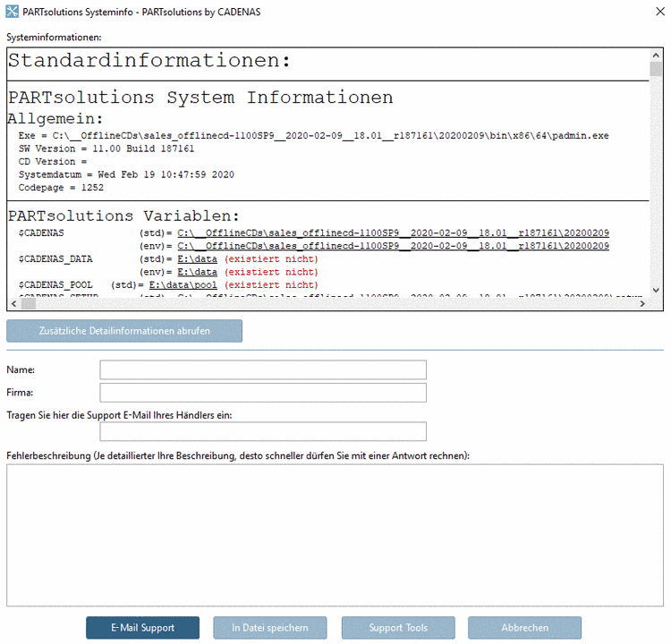Click the 'Systemdatum = Wed Feb 19' line
The width and height of the screenshot is (671, 644).
(x=126, y=174)
